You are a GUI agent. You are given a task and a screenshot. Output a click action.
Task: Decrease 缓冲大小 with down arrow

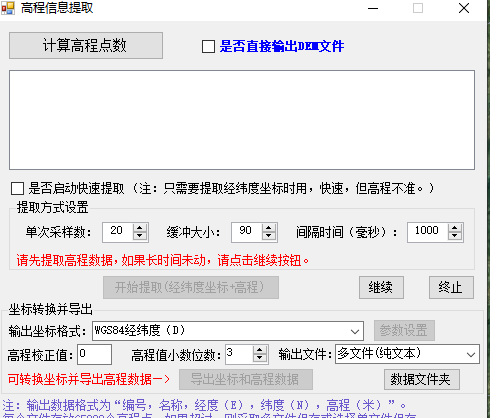point(269,236)
